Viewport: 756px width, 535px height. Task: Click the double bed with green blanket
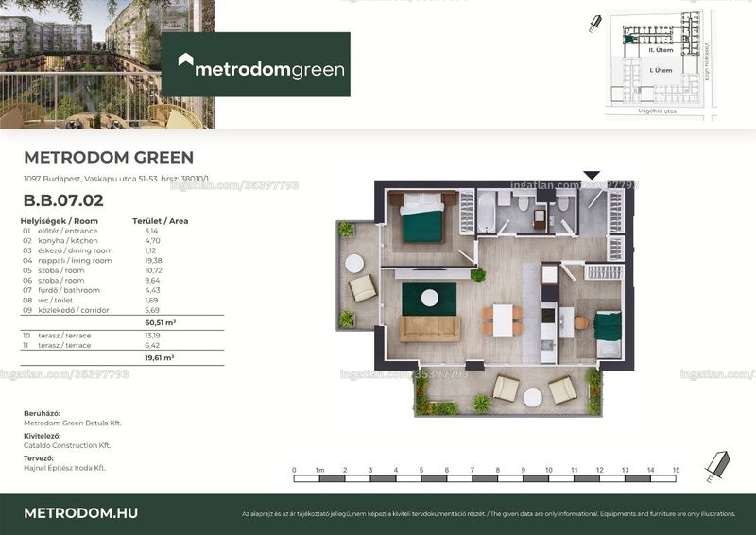click(x=422, y=217)
